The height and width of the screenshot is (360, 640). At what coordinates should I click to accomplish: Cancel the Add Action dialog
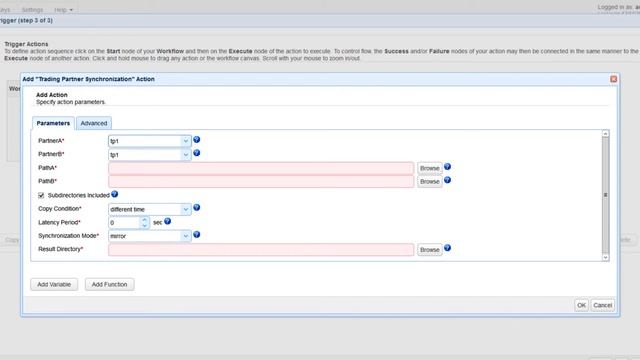point(602,305)
